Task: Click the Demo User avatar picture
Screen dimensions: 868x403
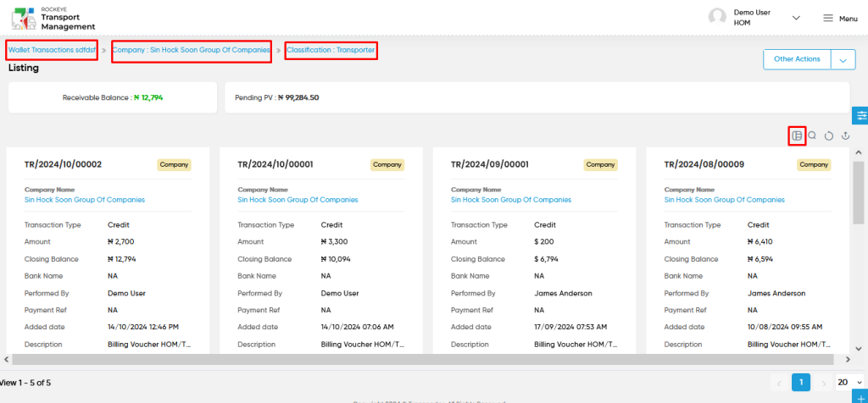Action: click(x=717, y=17)
